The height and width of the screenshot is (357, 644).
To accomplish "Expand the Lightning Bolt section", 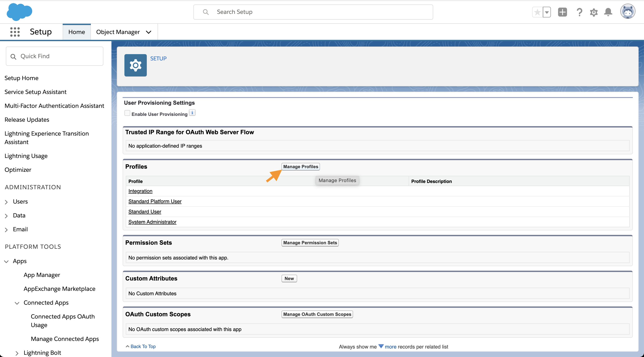I will (x=17, y=353).
